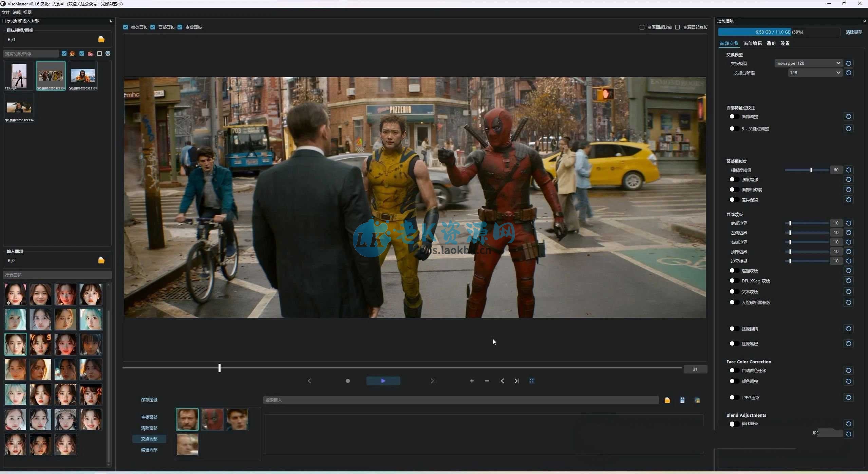This screenshot has height=474, width=868.
Task: Enable 查看面部比较 checkbox
Action: (642, 27)
